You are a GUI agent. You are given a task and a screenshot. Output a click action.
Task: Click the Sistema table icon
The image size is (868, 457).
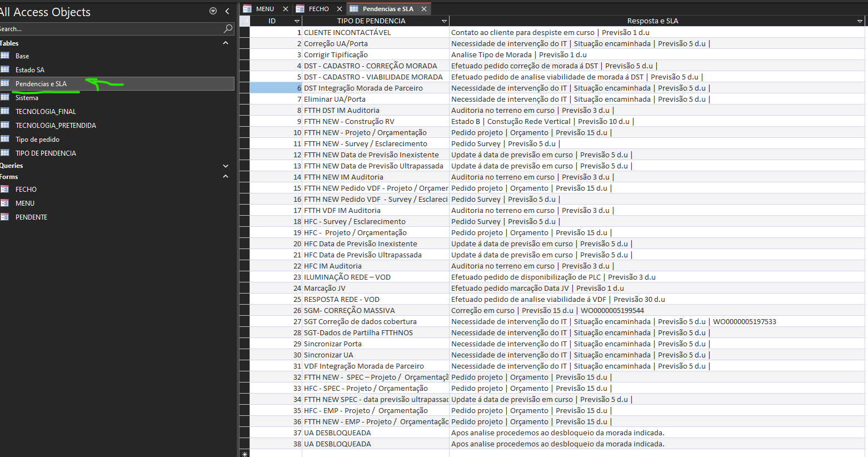(5, 97)
